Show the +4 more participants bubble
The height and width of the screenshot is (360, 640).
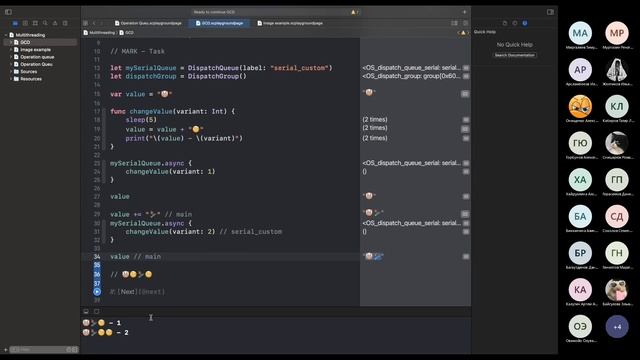617,327
